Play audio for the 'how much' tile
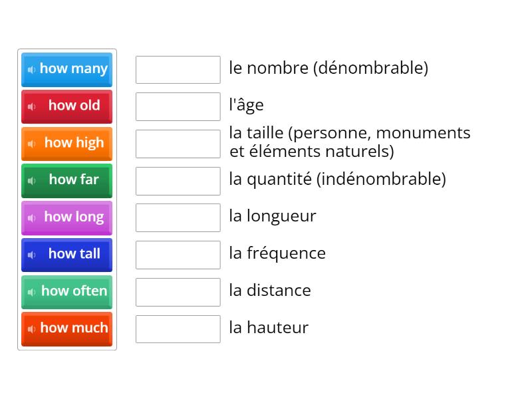This screenshot has width=532, height=399. [31, 329]
